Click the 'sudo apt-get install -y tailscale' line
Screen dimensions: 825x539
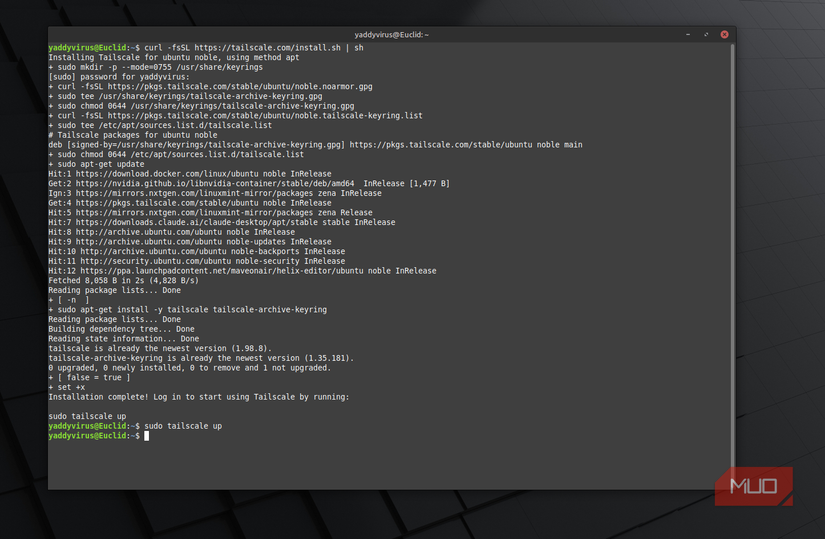coord(187,310)
